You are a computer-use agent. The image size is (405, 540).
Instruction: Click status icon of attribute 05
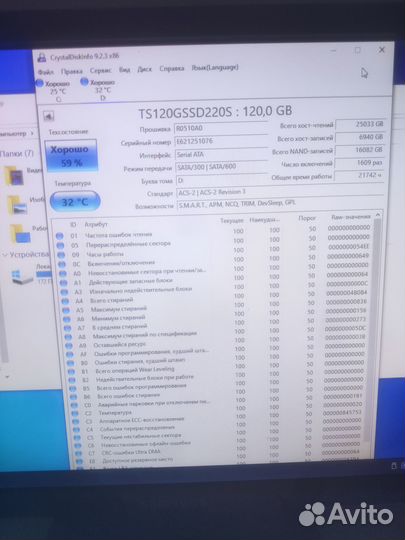click(60, 246)
